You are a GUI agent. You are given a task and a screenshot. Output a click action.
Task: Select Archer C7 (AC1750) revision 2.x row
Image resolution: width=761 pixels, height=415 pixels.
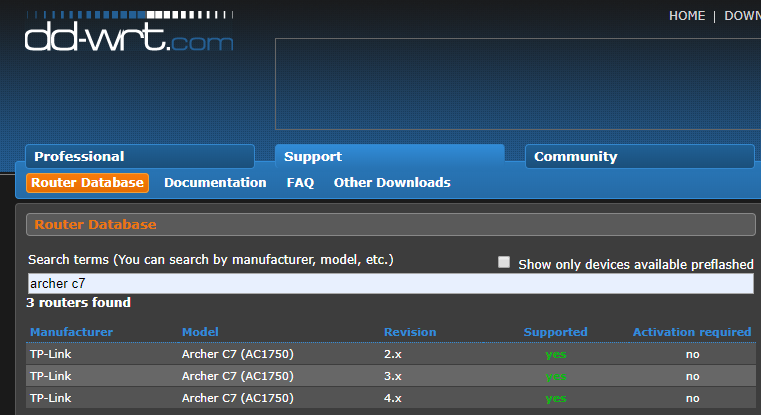coord(391,354)
